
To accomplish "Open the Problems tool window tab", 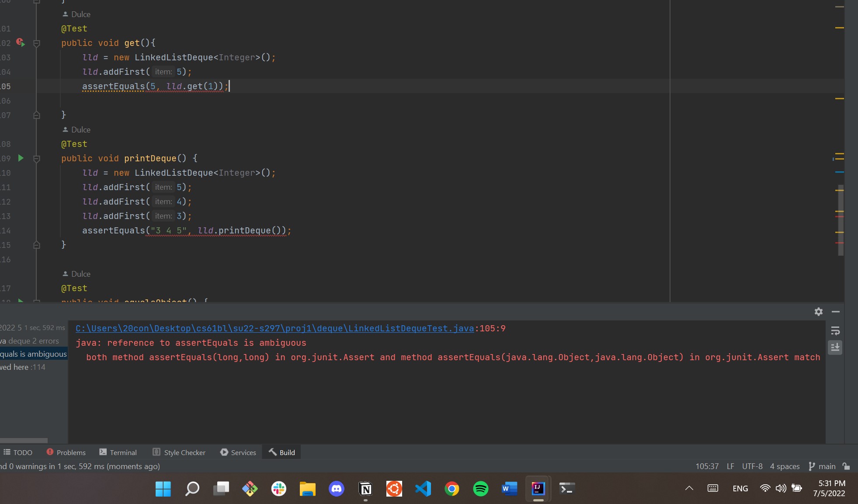I will (66, 452).
